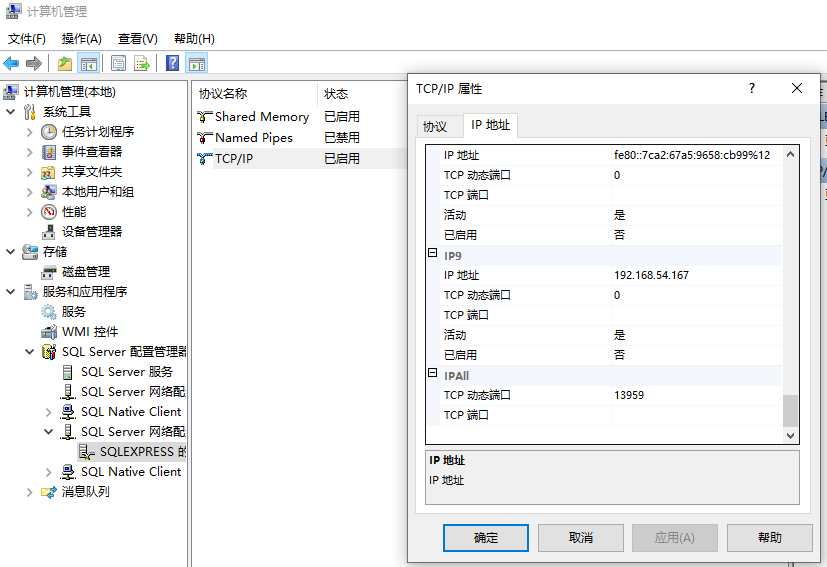Click the empty IPAll TCP Port field
This screenshot has height=567, width=827.
pos(696,415)
